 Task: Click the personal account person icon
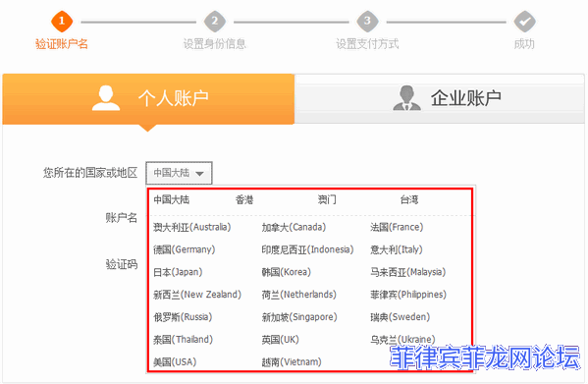point(106,98)
